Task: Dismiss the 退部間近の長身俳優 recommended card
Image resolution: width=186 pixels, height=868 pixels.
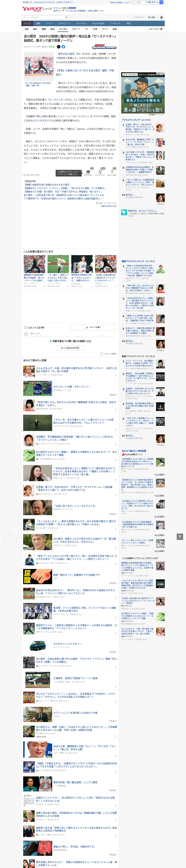Action: (44, 286)
